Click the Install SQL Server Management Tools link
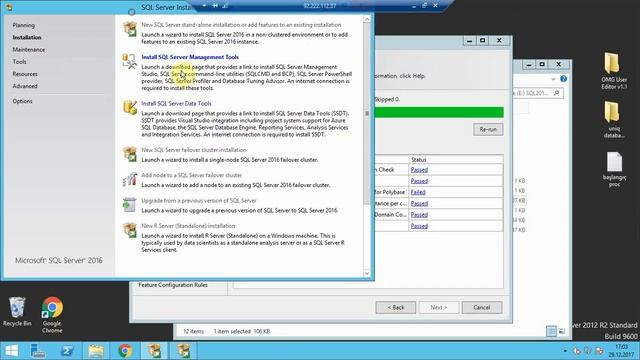640x360 pixels. (190, 57)
